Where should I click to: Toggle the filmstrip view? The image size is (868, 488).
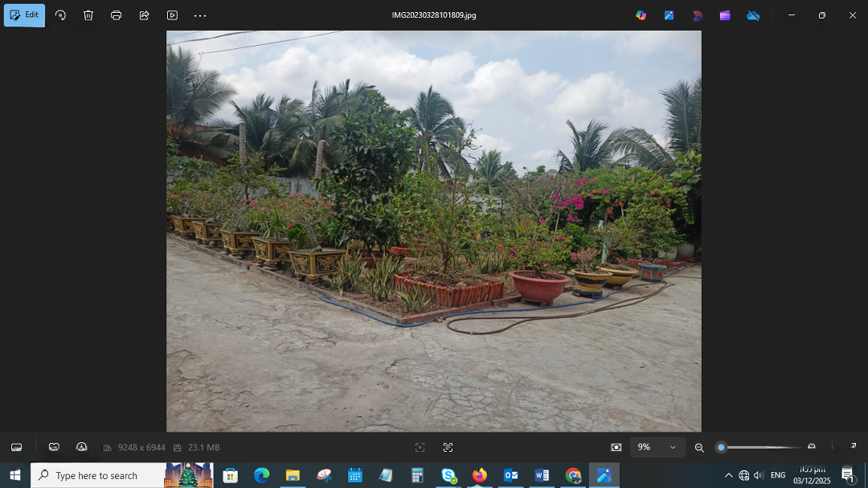[x=16, y=447]
